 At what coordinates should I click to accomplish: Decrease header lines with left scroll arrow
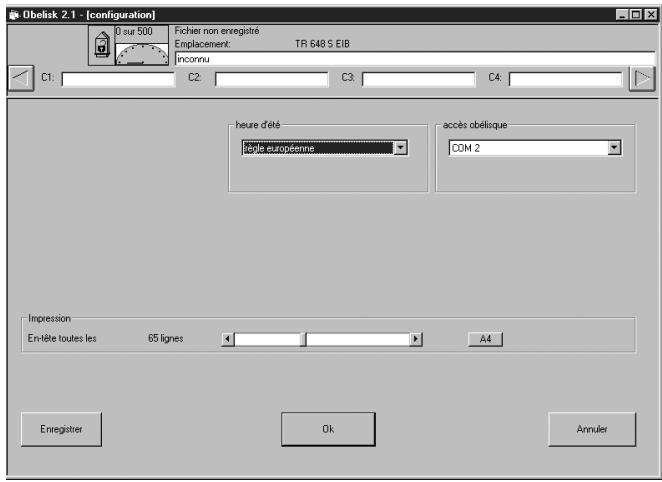pyautogui.click(x=228, y=339)
